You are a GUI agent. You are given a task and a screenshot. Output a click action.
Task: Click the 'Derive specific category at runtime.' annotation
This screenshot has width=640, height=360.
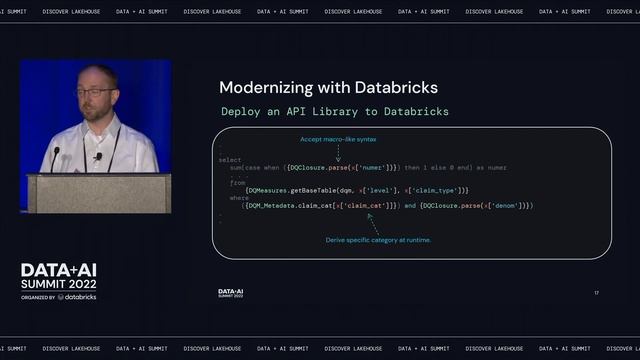pyautogui.click(x=378, y=240)
